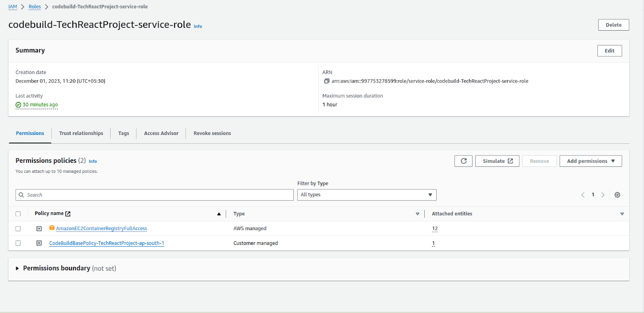Click the 1 hour session duration value
The width and height of the screenshot is (644, 313).
[x=330, y=105]
